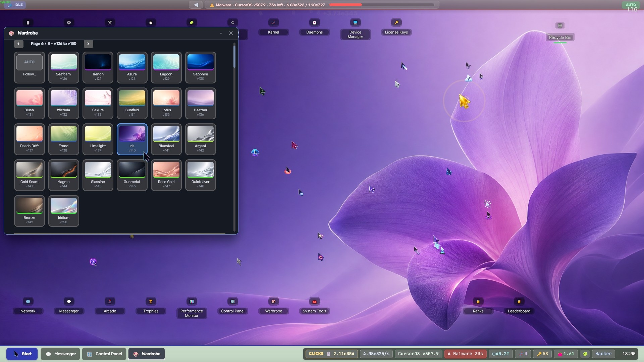Pick the Sapphire v130 theme

201,67
